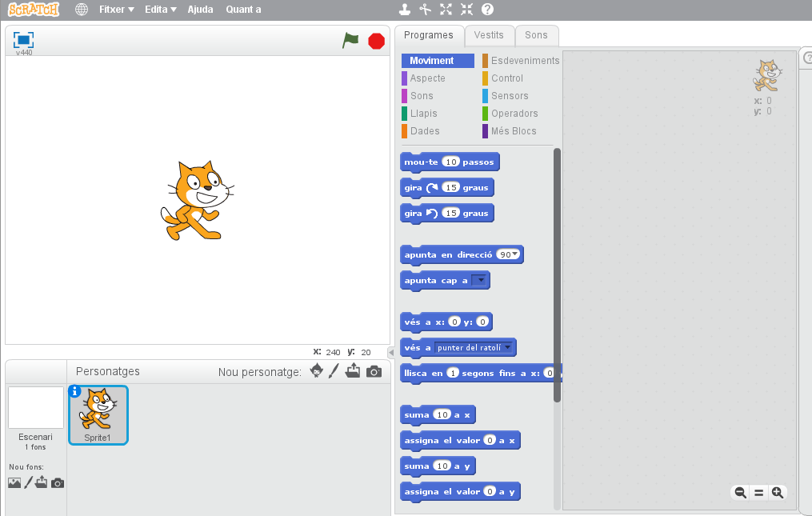Switch stage to full screen mode
Viewport: 812px width, 516px height.
23,40
